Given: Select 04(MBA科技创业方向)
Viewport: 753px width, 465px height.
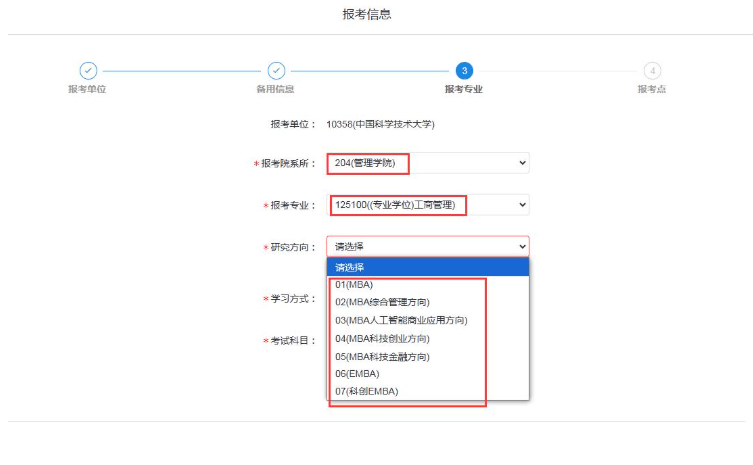Looking at the screenshot, I should coord(428,339).
